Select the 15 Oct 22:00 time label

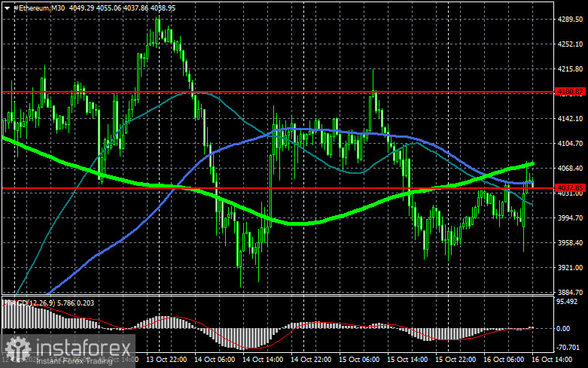455,360
